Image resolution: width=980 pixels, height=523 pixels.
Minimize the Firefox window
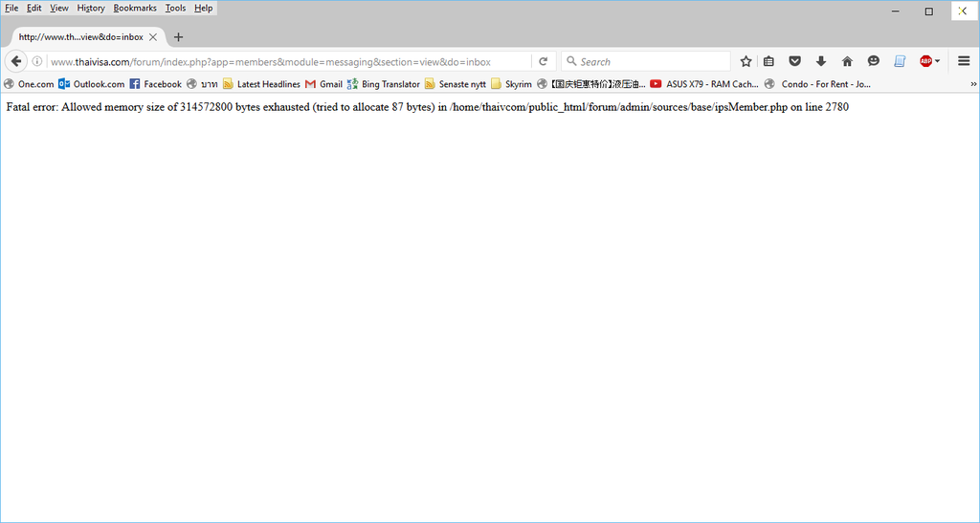coord(896,11)
